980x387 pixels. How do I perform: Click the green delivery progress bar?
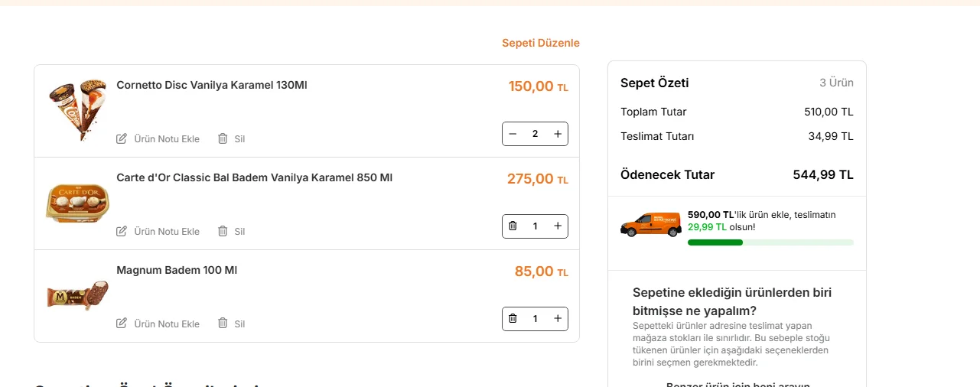[x=770, y=242]
